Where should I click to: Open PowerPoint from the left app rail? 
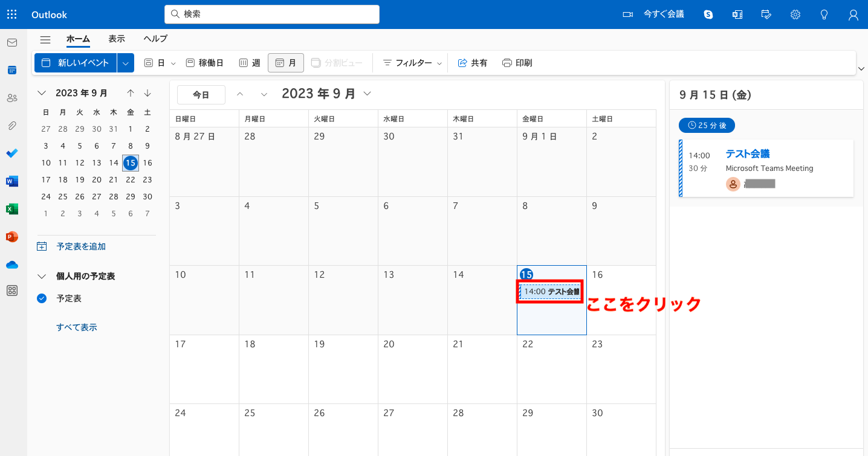[x=11, y=236]
